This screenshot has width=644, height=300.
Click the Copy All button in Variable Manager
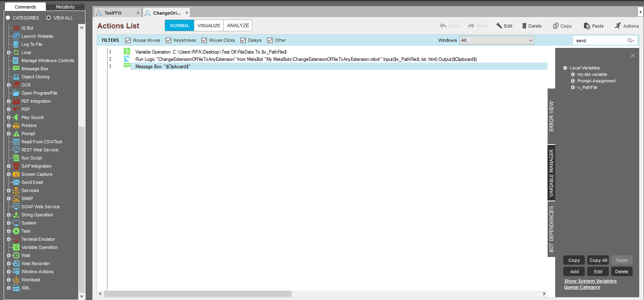coord(598,260)
